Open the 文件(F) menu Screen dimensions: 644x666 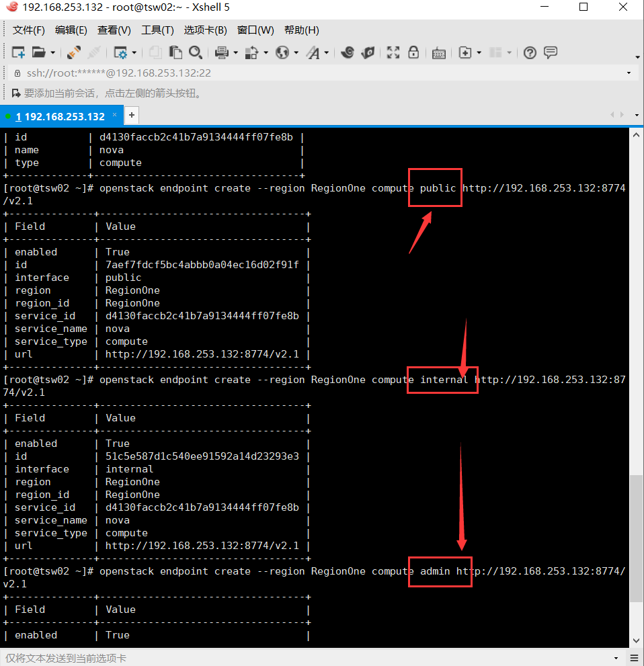coord(28,30)
